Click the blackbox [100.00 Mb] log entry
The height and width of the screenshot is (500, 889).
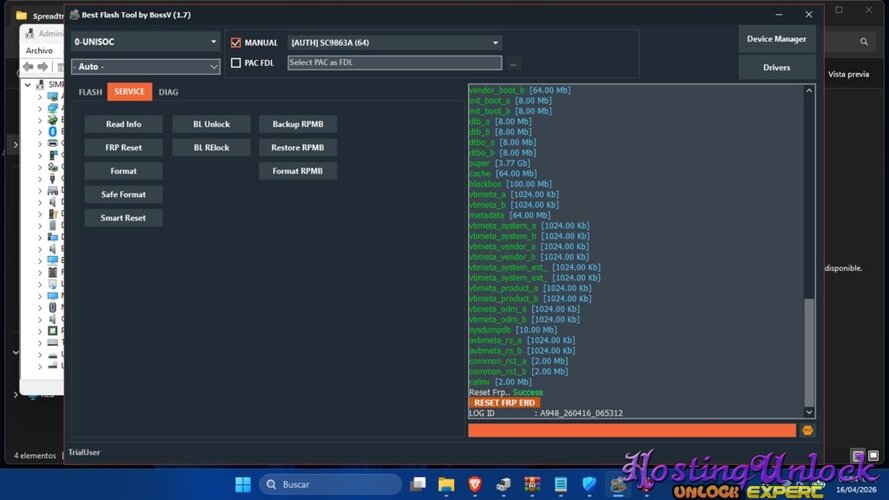coord(510,184)
